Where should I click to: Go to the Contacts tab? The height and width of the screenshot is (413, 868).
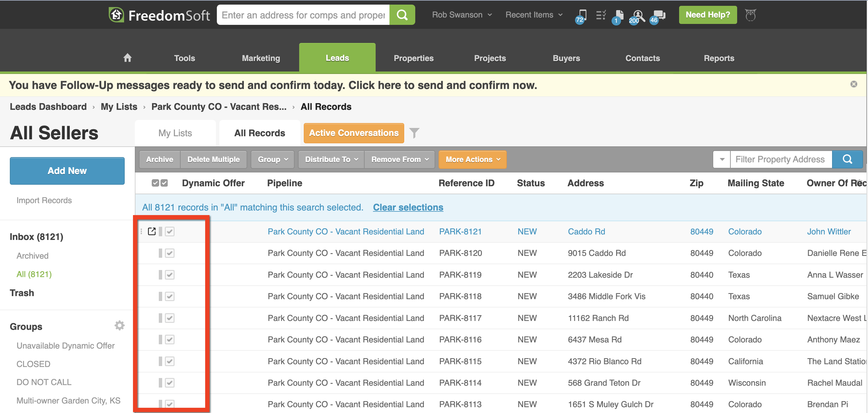[x=643, y=58]
